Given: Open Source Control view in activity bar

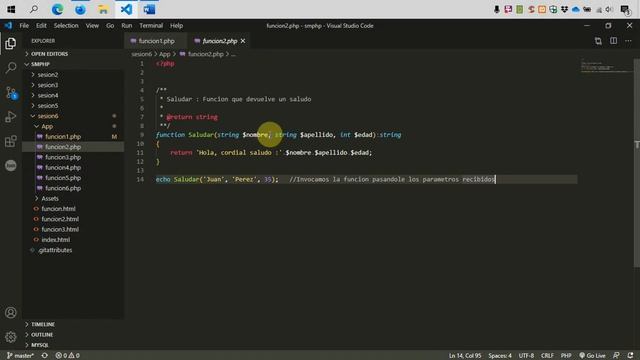Looking at the screenshot, I should 11,93.
